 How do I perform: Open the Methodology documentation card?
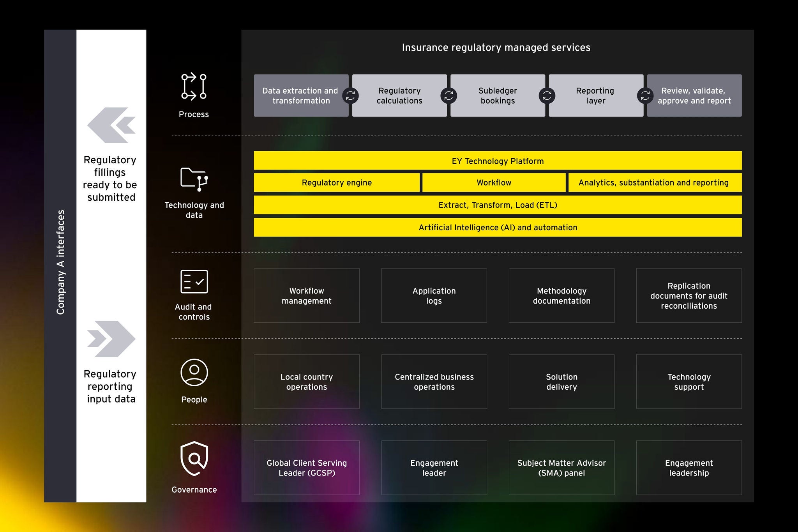coord(561,295)
